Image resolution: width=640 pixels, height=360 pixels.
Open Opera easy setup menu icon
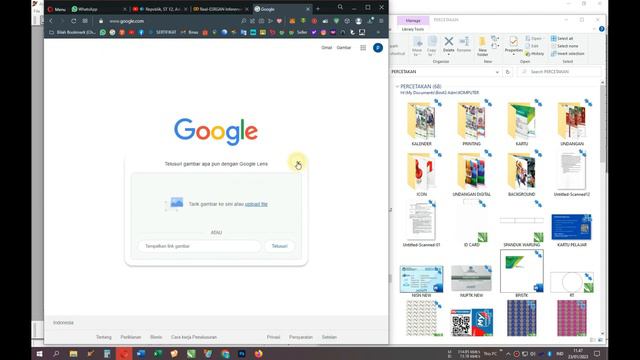(381, 21)
